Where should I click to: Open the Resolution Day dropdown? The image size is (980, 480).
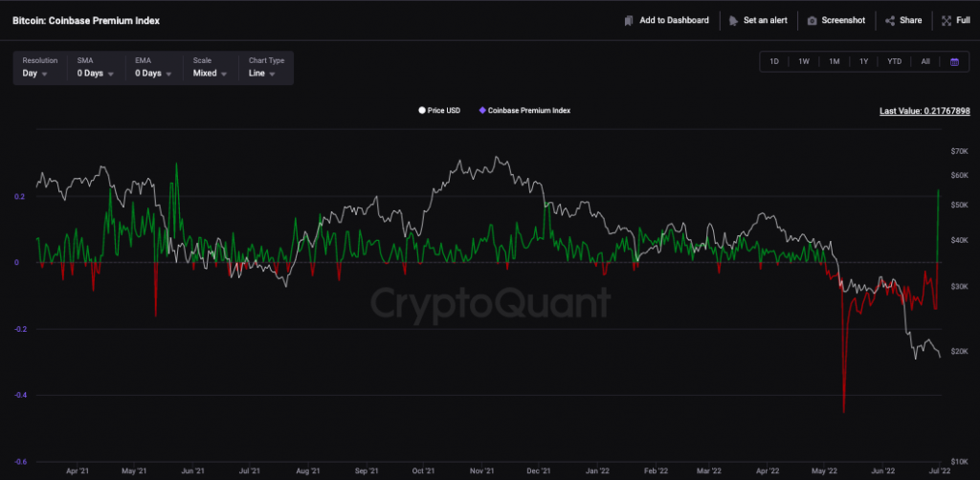coord(40,68)
